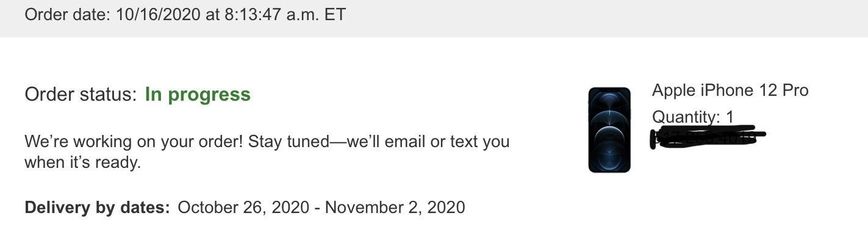
Task: Click the ET timezone text in header
Action: point(335,15)
